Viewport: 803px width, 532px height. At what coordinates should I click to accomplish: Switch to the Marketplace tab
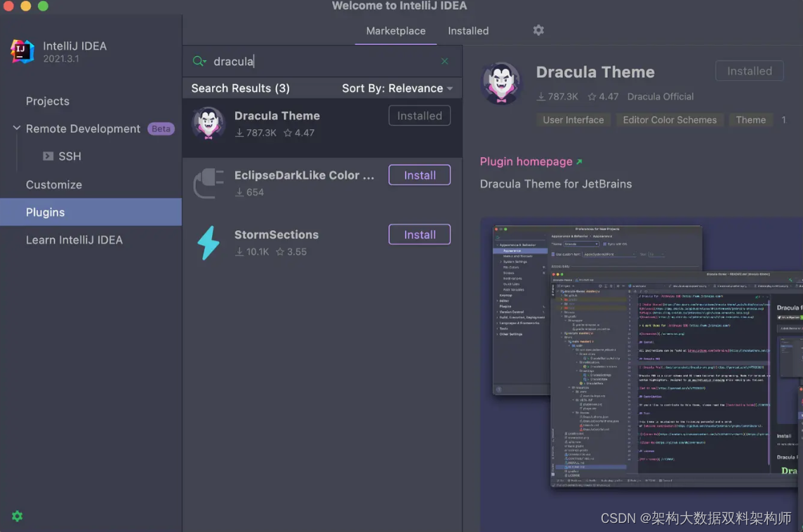pyautogui.click(x=395, y=31)
